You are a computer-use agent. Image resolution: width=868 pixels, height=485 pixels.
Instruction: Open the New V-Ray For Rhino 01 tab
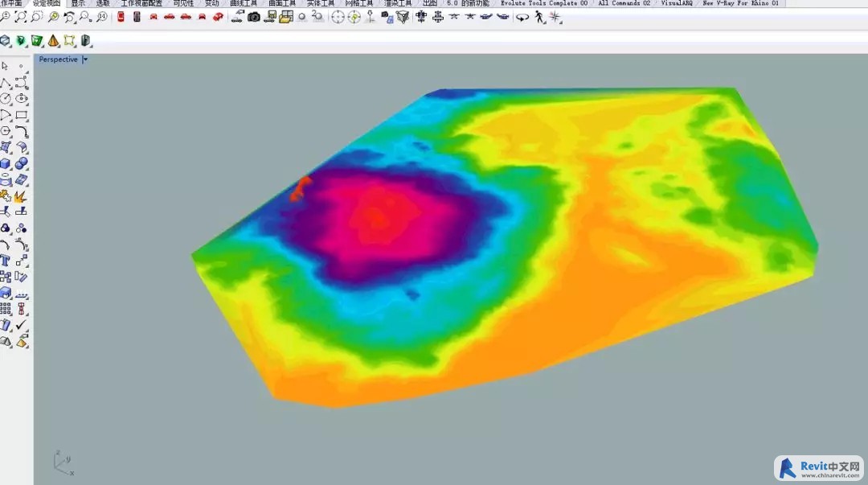(740, 3)
